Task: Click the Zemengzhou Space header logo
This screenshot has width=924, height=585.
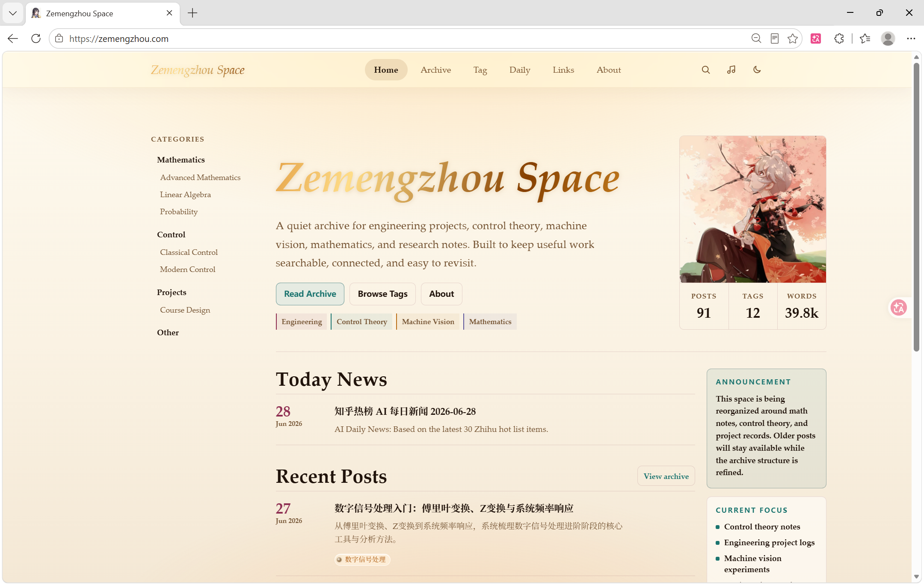Action: coord(198,70)
